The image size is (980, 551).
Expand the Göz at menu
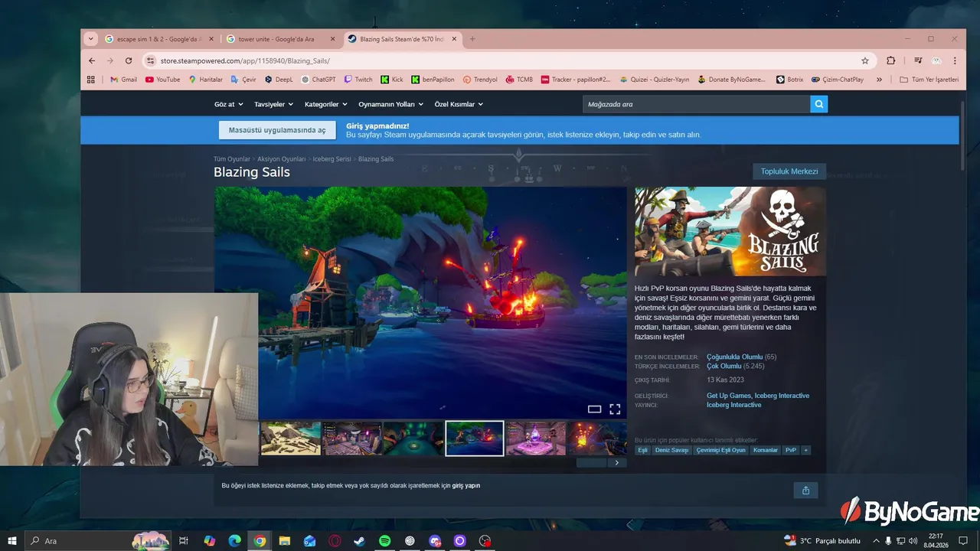229,104
